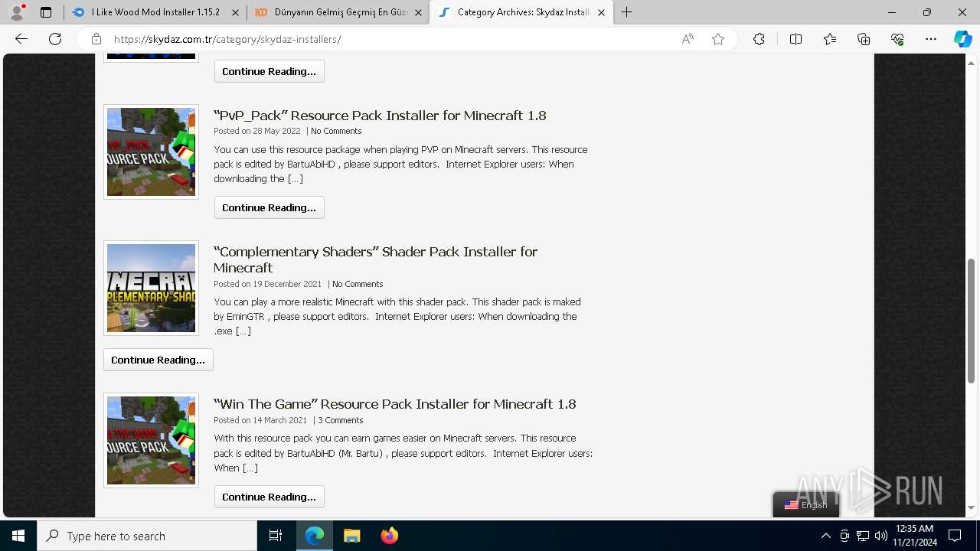Click the Posted on 19 December 2021 date
The width and height of the screenshot is (980, 551).
tap(268, 284)
